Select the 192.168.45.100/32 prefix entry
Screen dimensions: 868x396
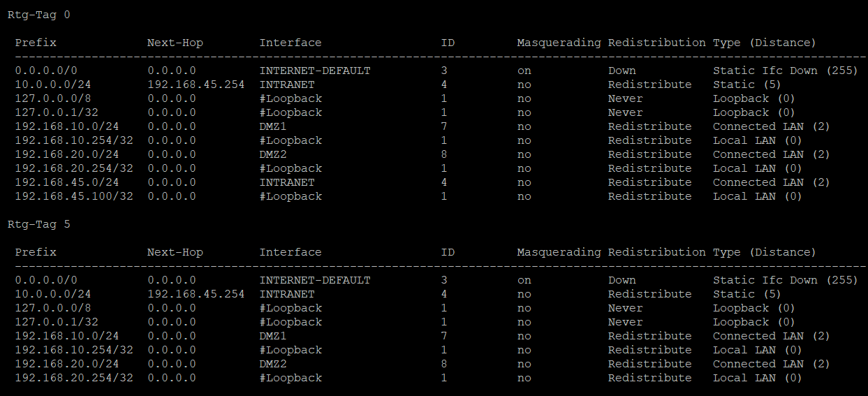tap(74, 196)
